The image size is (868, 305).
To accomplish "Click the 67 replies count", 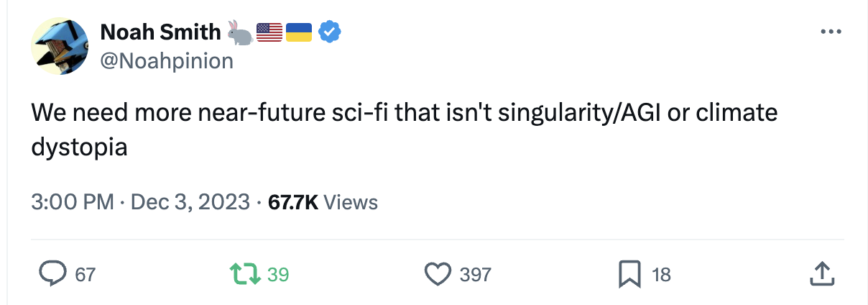I will (x=86, y=274).
